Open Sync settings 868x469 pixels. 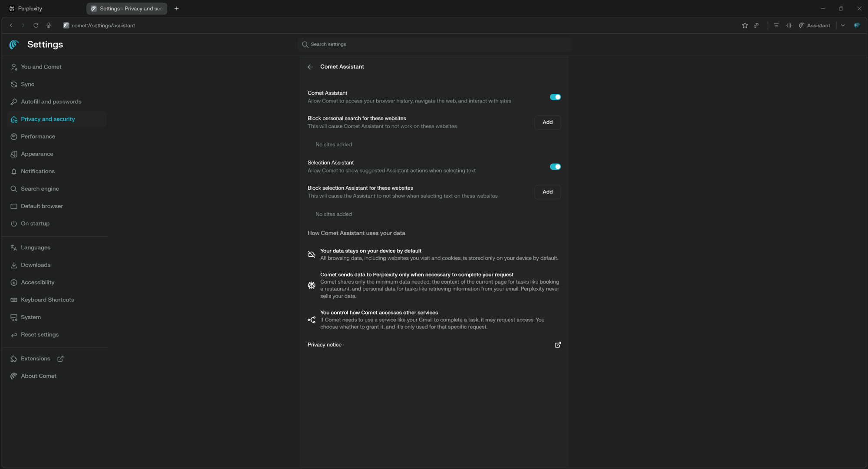pos(56,84)
